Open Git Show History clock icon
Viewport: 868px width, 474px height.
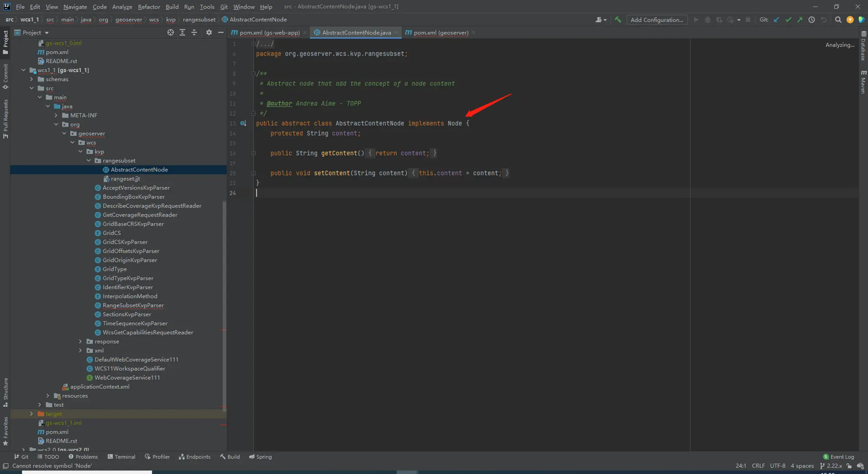812,20
